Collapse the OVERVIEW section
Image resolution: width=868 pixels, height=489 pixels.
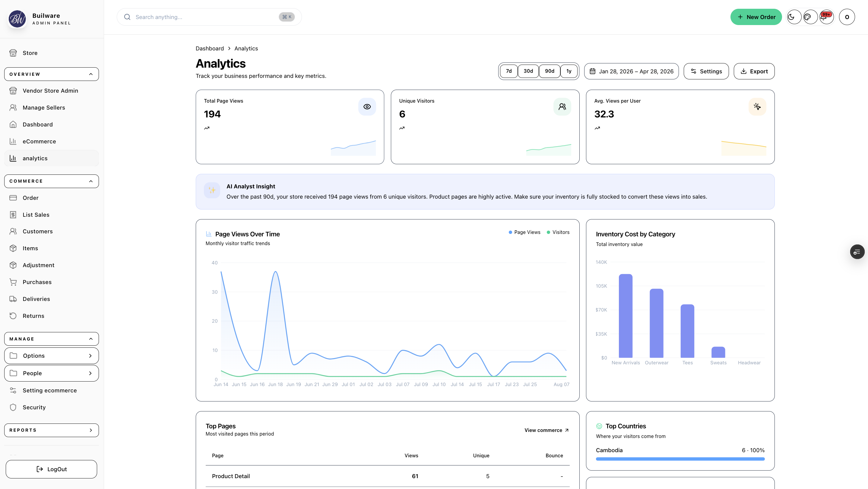point(52,74)
